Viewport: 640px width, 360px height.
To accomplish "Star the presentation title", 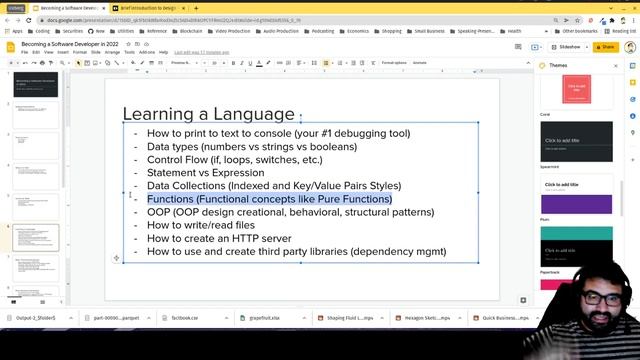I will pyautogui.click(x=128, y=44).
